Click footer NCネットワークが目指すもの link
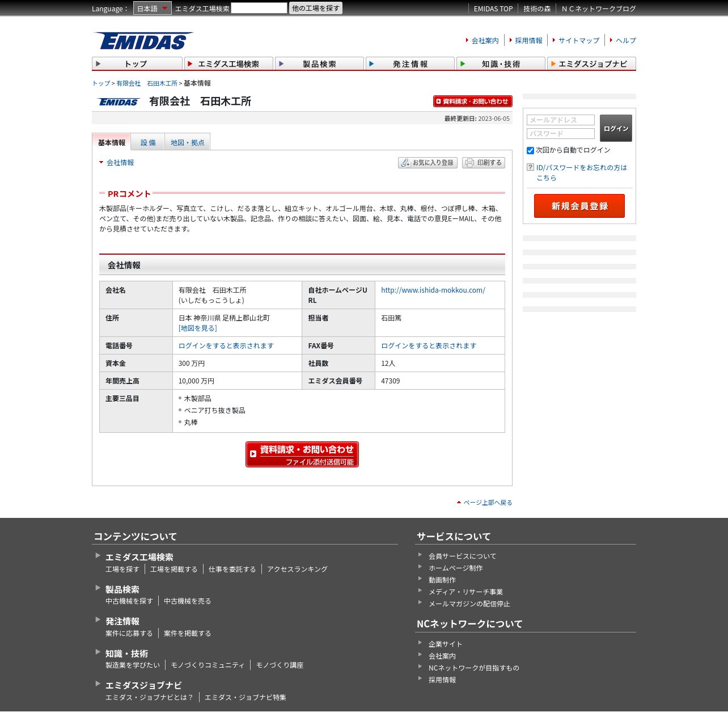This screenshot has height=717, width=728. coord(474,668)
